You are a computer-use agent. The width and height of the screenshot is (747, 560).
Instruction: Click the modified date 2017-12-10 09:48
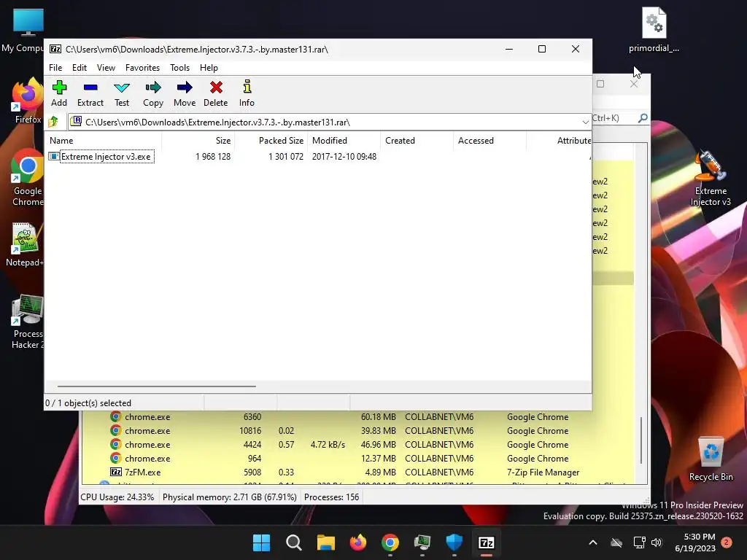[x=344, y=157]
